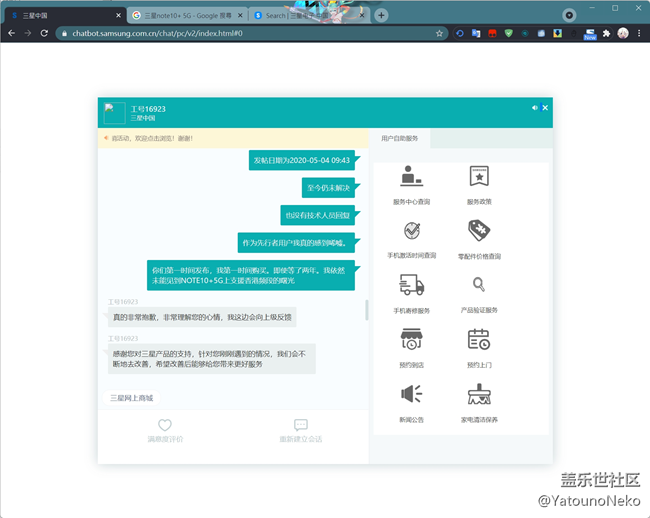Click the agent reply 真的非常抱歉
The width and height of the screenshot is (650, 518).
click(x=202, y=317)
